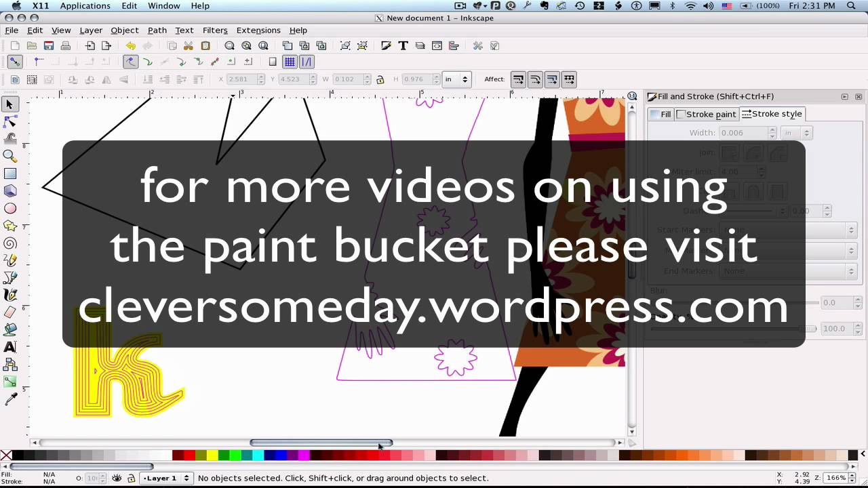
Task: Select the Eraser tool
Action: coord(9,312)
